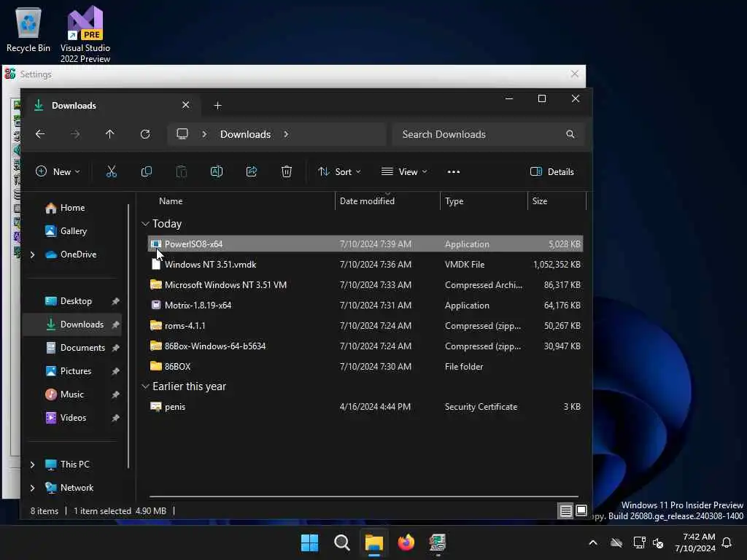
Task: Expand OneDrive in navigation pane
Action: coord(32,254)
